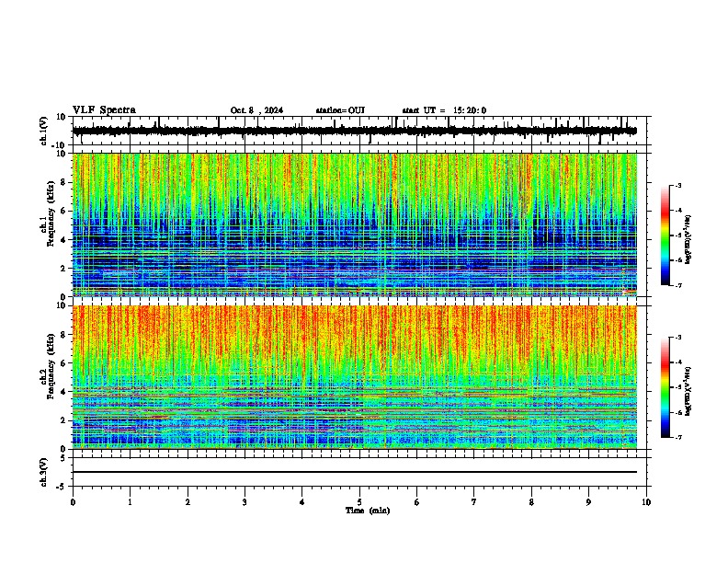Select the "Oct. 8 , 2024" date text
The height and width of the screenshot is (563, 728).
[x=256, y=110]
